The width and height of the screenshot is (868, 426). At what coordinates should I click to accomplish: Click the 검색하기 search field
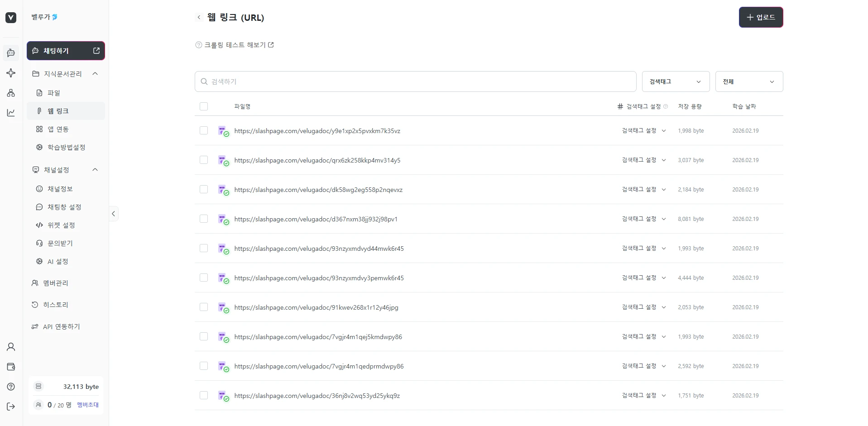415,81
